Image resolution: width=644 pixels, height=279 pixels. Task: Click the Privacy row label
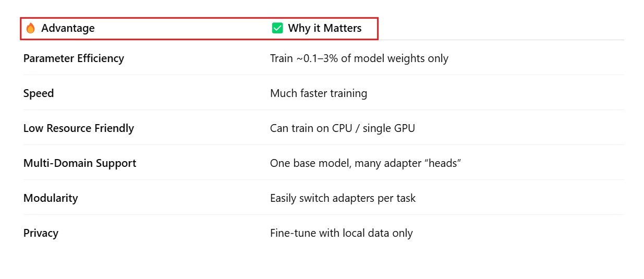pos(41,233)
